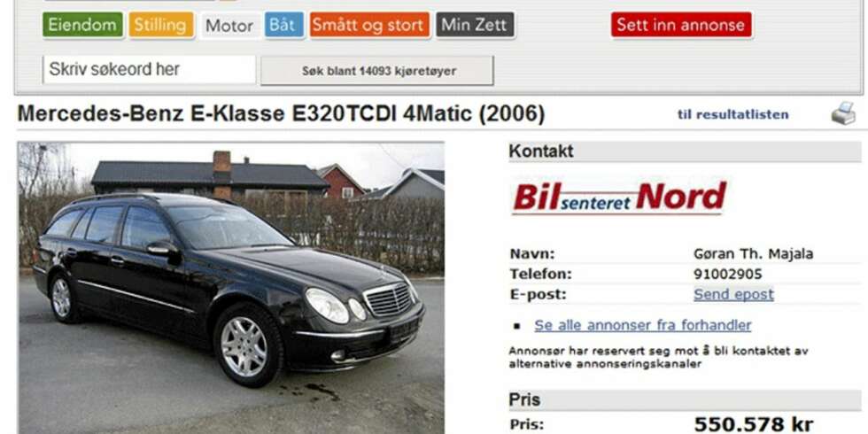Click the Mercedes-Benz E-Klasse listing title
The width and height of the screenshot is (868, 434).
[x=282, y=114]
